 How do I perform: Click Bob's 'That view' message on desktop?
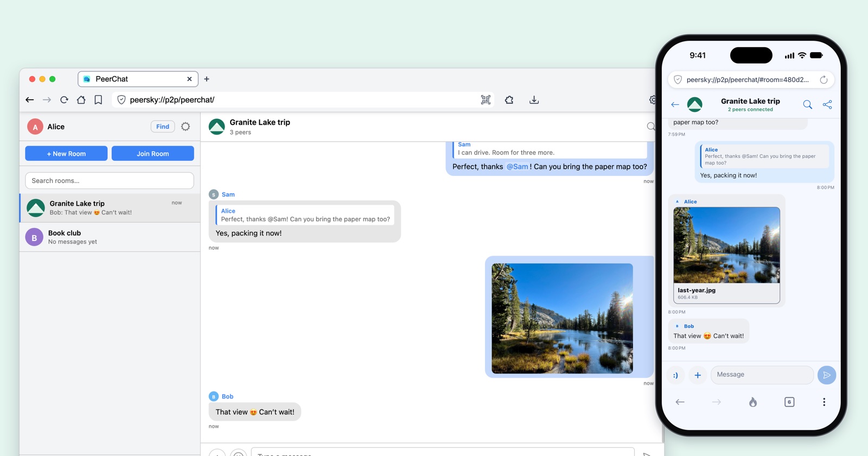(x=255, y=412)
